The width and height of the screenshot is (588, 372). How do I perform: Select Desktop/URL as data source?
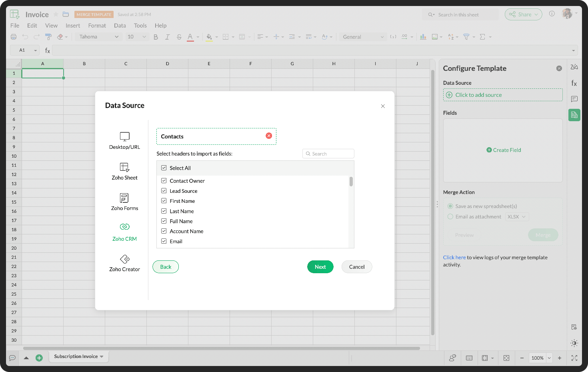124,141
